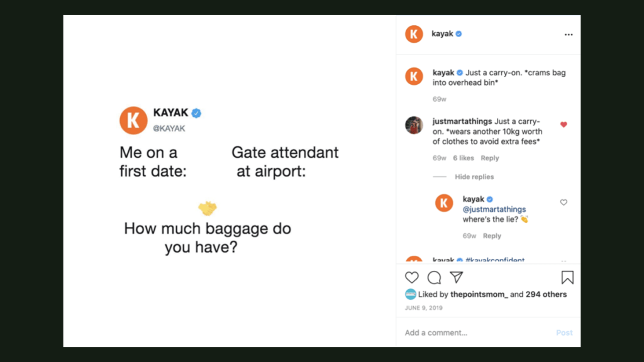Unlike the justmartathings comment with red heart
The height and width of the screenshot is (362, 644).
tap(563, 124)
